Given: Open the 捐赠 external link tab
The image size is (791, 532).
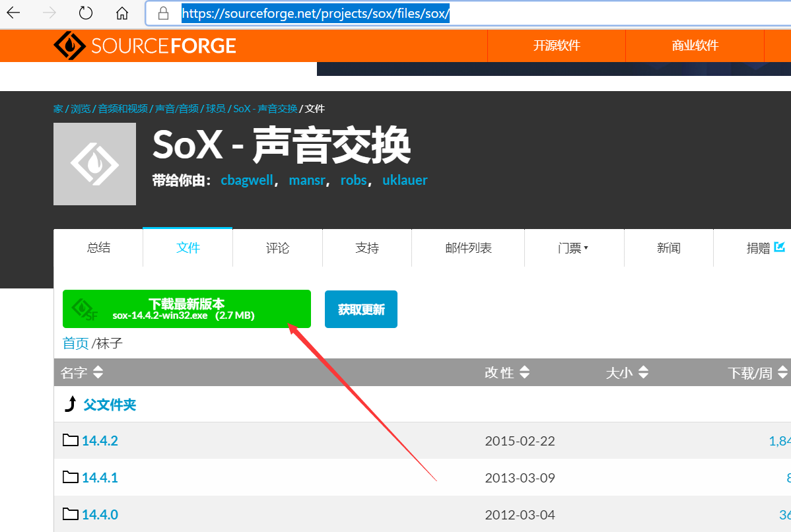Looking at the screenshot, I should 765,248.
